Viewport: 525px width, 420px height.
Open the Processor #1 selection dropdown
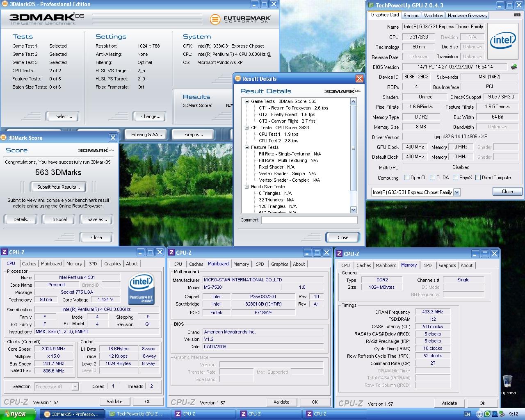click(x=75, y=386)
